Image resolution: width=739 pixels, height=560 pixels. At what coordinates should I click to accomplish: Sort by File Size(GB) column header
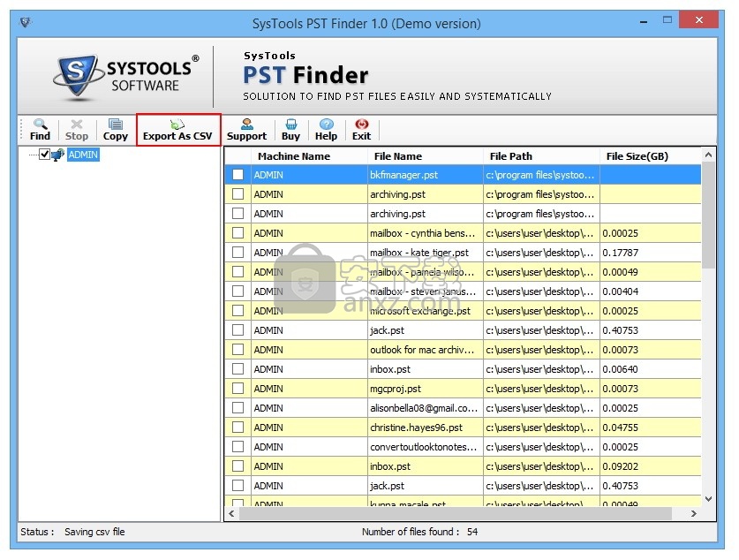click(637, 156)
